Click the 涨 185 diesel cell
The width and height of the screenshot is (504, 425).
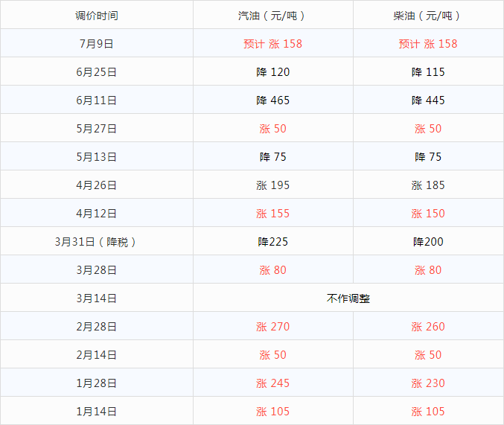point(428,185)
